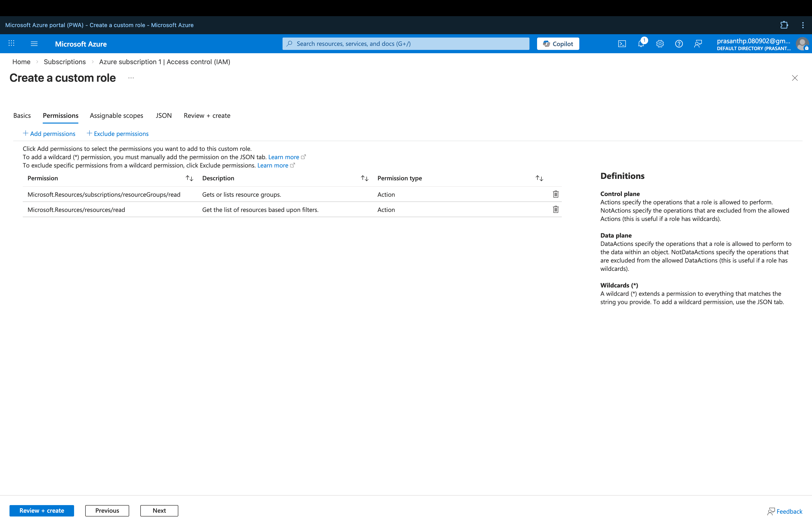Switch to the JSON tab
The height and width of the screenshot is (526, 812).
163,116
